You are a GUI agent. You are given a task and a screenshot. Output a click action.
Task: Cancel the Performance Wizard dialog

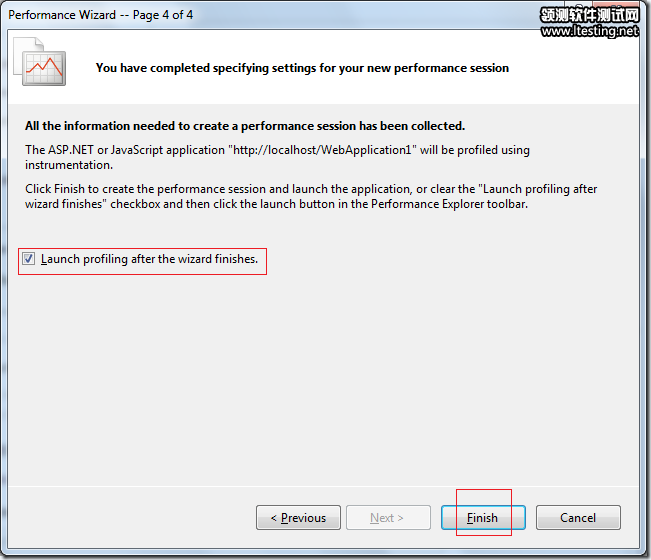click(x=578, y=518)
